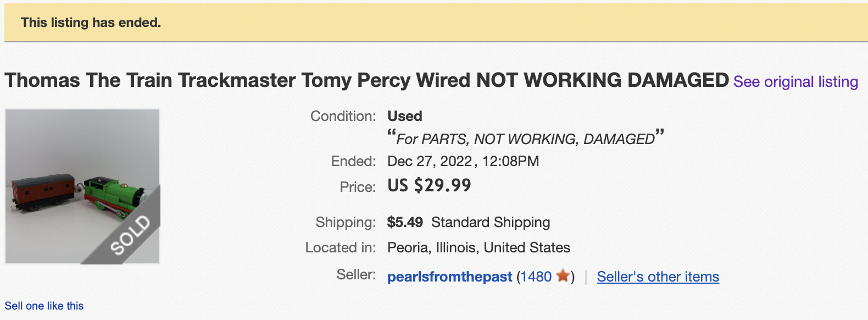The image size is (868, 320).
Task: Click the $5.49 shipping cost
Action: [405, 222]
